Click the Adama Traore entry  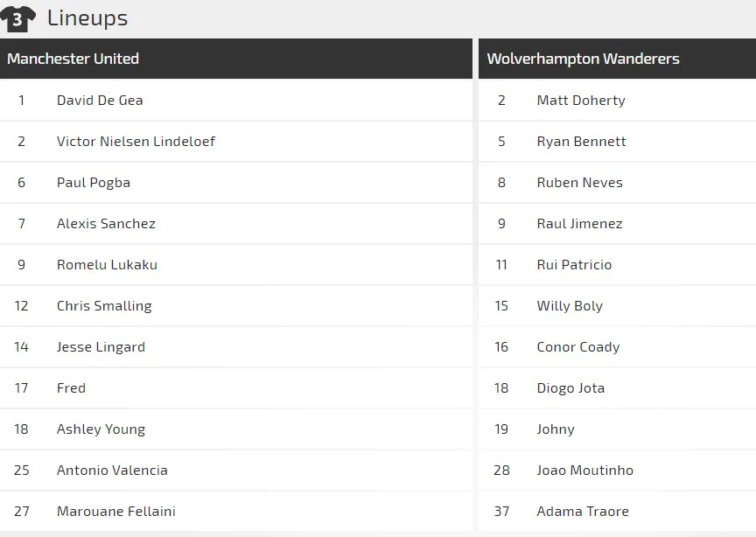583,512
